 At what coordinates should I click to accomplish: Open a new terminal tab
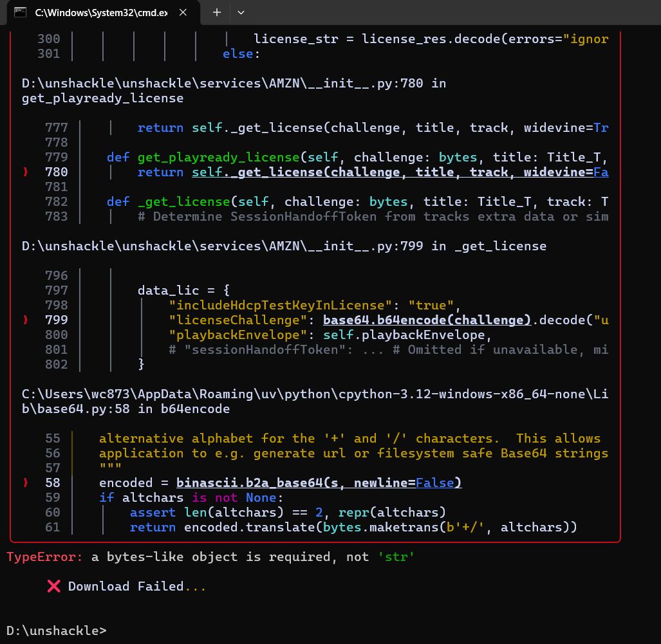click(217, 13)
